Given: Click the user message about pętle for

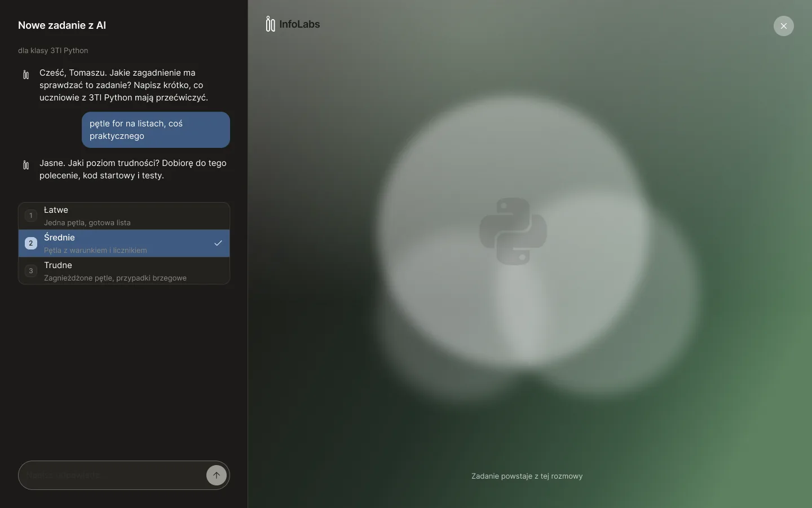Looking at the screenshot, I should point(156,130).
